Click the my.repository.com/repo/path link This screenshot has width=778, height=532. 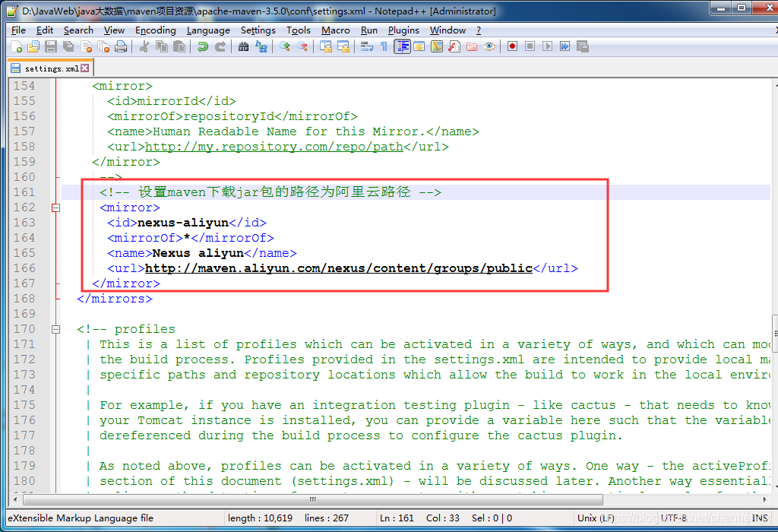274,147
